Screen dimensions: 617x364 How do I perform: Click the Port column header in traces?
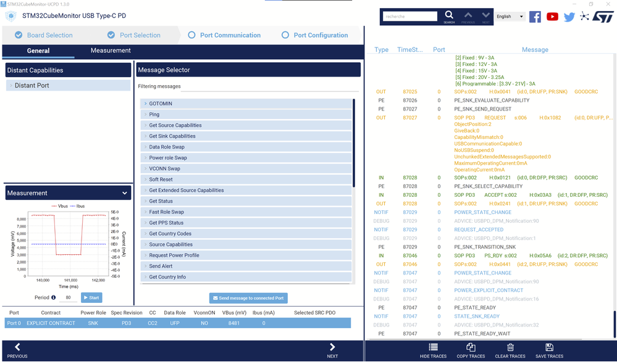tap(439, 49)
